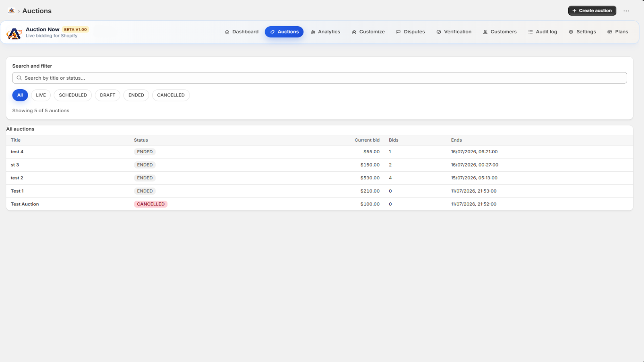This screenshot has height=362, width=644.
Task: Select the Auctions tab
Action: [x=284, y=32]
